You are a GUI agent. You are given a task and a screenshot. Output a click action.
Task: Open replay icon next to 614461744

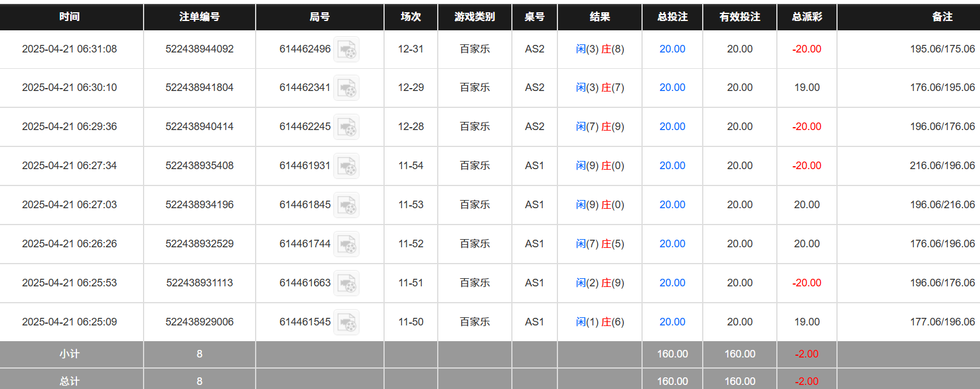coord(346,244)
